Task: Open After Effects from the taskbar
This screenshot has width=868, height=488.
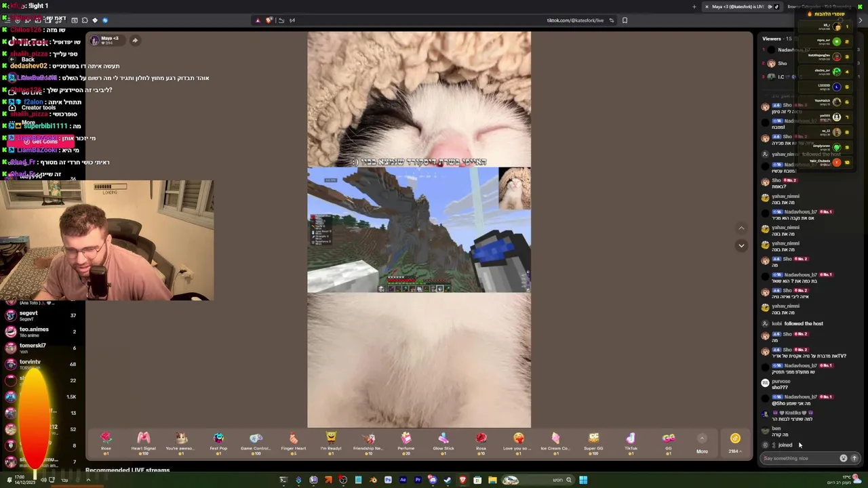Action: pyautogui.click(x=403, y=480)
